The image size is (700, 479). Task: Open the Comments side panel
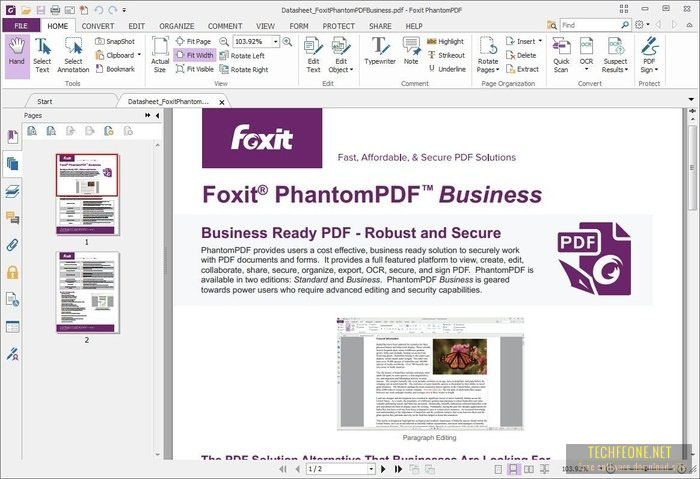click(x=12, y=218)
